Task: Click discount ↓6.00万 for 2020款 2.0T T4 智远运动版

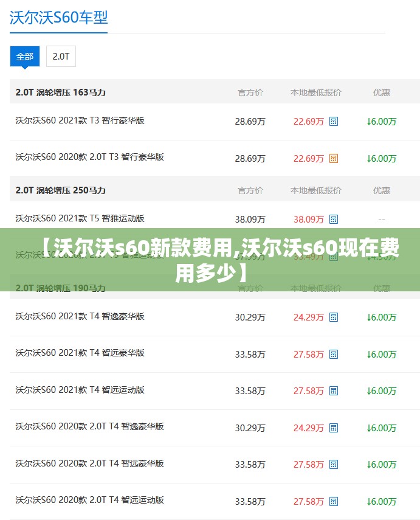Action: [382, 501]
